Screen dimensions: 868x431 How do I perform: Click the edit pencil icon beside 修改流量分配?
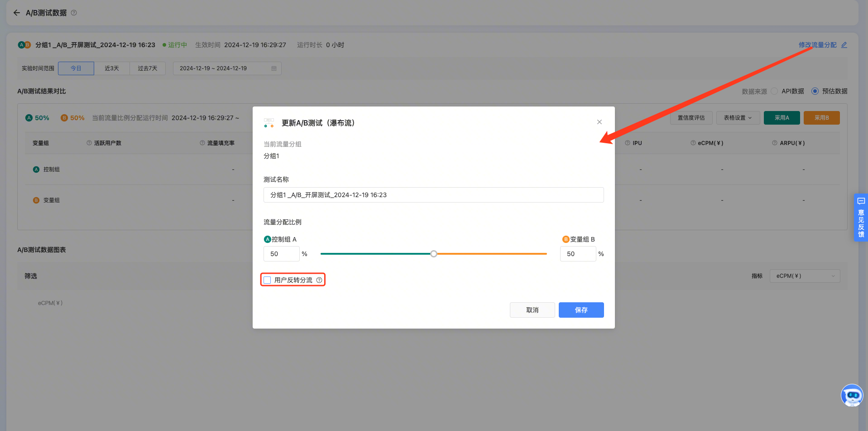[x=844, y=45]
